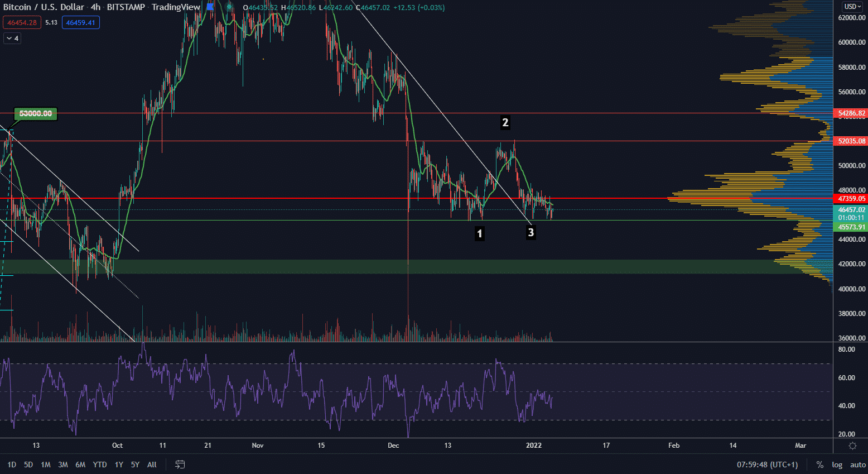Click the red sell price 46454.28 button
The width and height of the screenshot is (868, 474).
pos(22,23)
